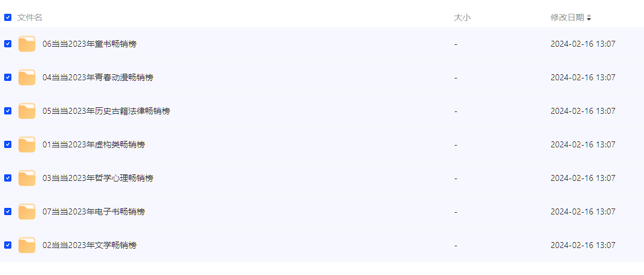Click the sort arrow next to 修改日期

click(589, 18)
